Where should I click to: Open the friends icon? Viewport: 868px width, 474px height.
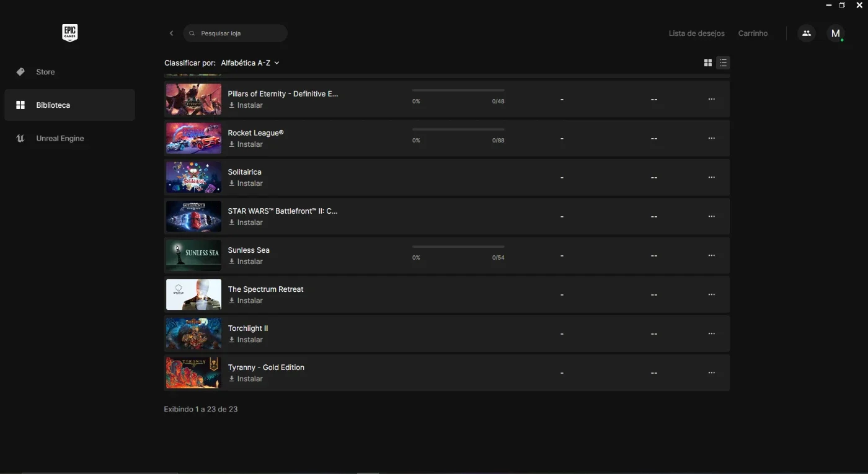pyautogui.click(x=806, y=33)
